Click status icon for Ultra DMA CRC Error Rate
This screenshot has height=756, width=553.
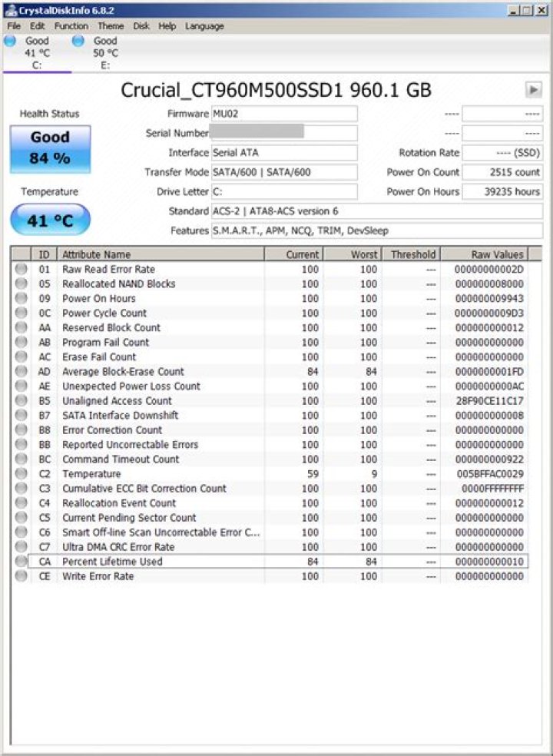tap(21, 547)
